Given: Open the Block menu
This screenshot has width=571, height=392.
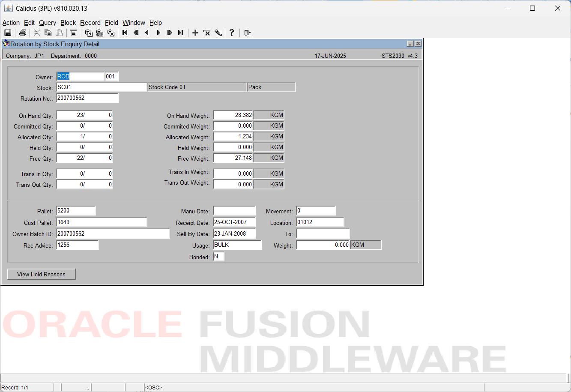Looking at the screenshot, I should point(68,23).
